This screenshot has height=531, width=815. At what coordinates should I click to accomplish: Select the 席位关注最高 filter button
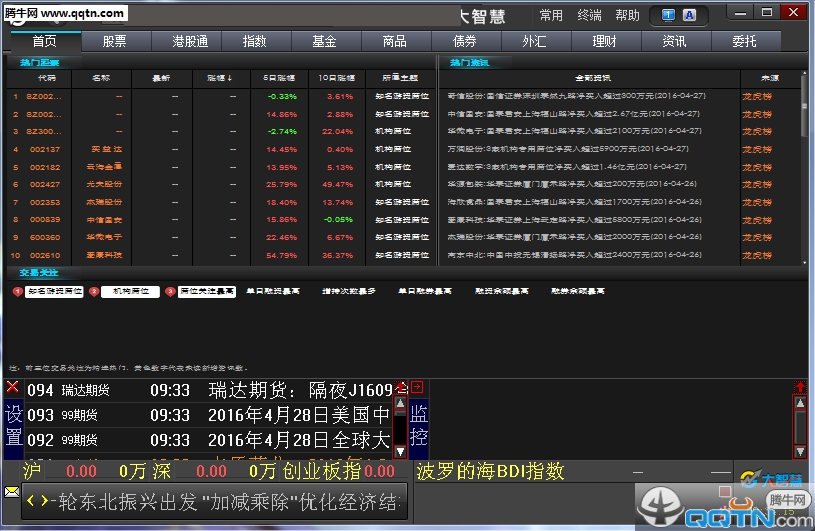[x=207, y=291]
